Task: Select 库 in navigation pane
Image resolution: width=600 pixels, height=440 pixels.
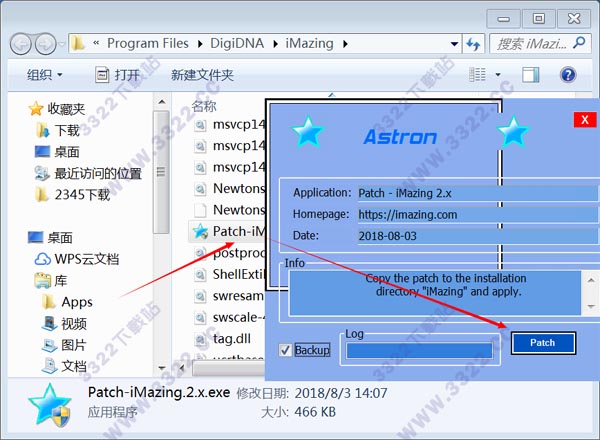Action: point(51,280)
